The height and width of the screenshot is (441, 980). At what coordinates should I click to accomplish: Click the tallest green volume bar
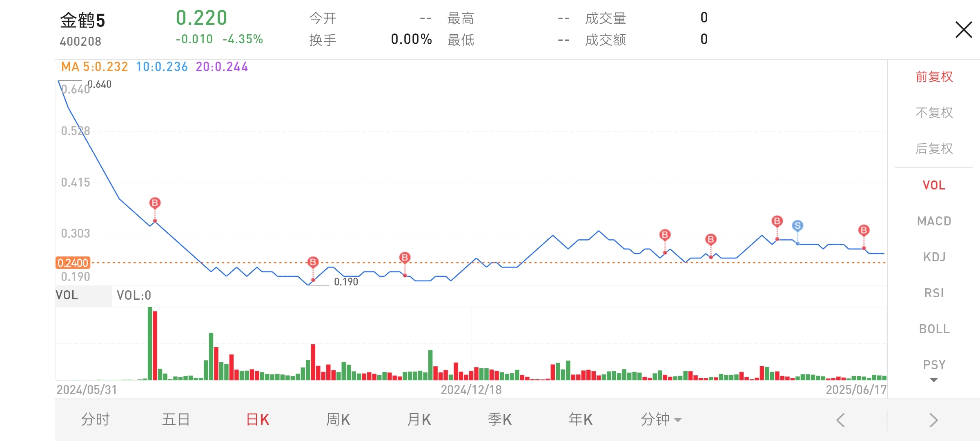(150, 343)
